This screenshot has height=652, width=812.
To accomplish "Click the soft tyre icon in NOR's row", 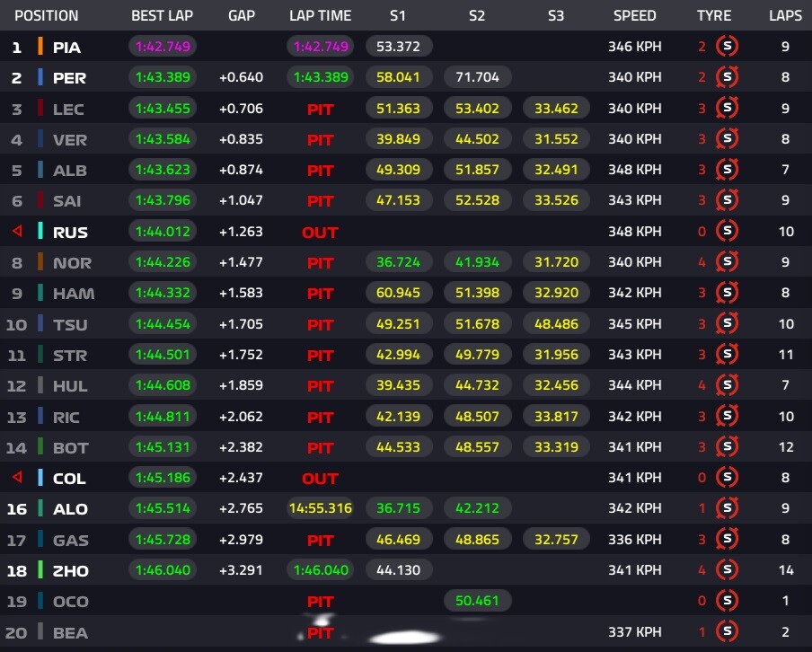I will point(727,262).
